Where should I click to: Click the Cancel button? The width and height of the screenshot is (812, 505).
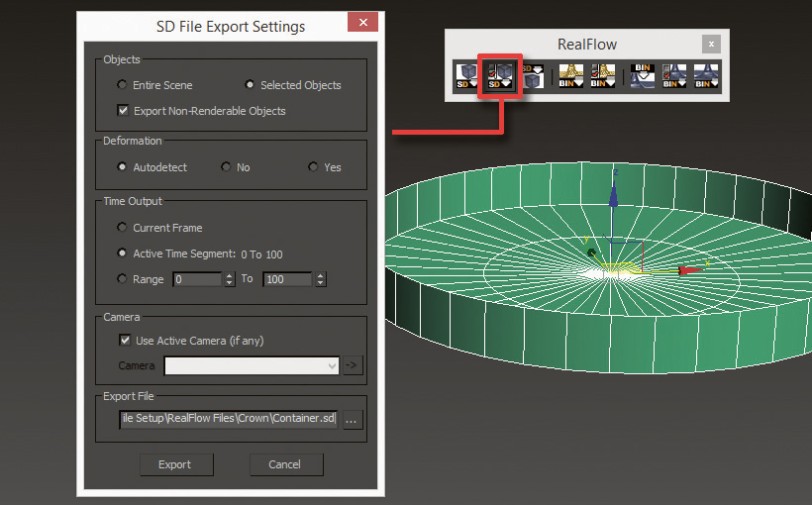[285, 464]
